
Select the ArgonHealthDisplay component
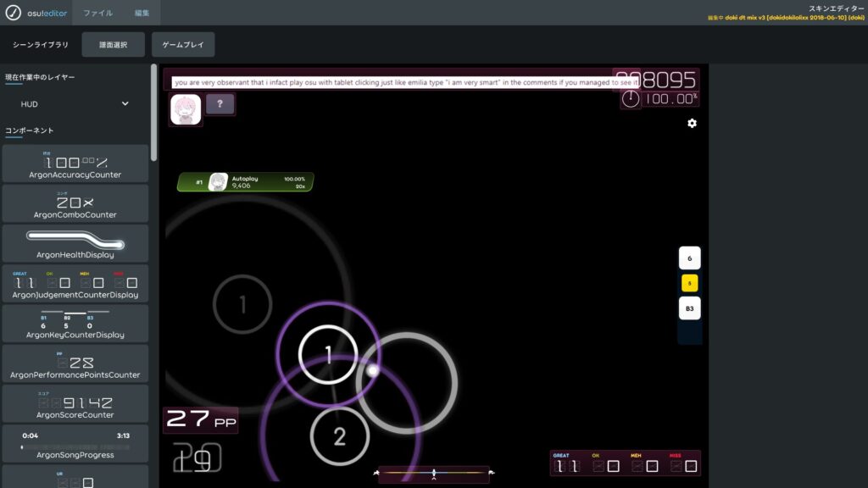tap(75, 244)
